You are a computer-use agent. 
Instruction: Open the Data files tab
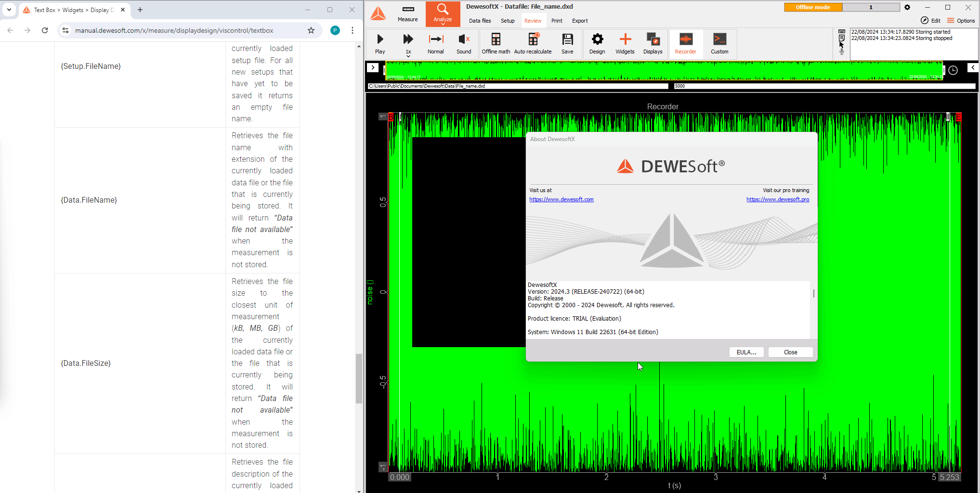point(480,21)
